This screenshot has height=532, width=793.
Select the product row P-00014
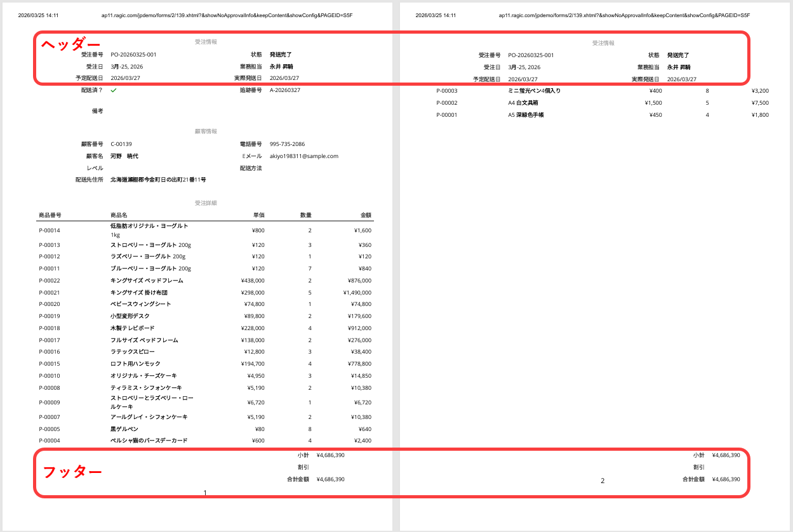(50, 230)
